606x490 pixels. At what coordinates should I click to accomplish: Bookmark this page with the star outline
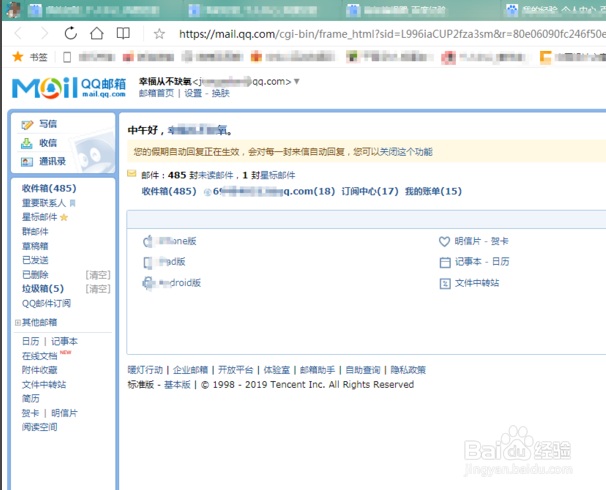click(159, 34)
